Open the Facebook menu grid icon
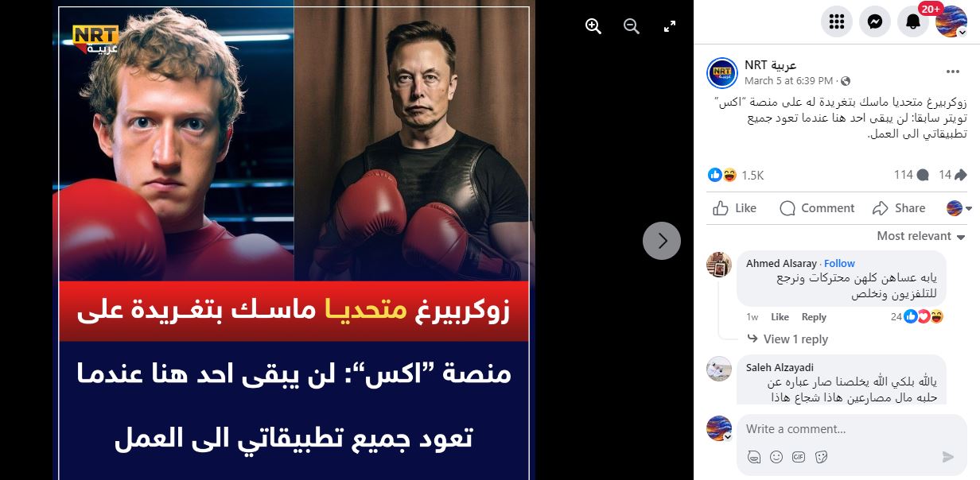980x480 pixels. coord(836,21)
